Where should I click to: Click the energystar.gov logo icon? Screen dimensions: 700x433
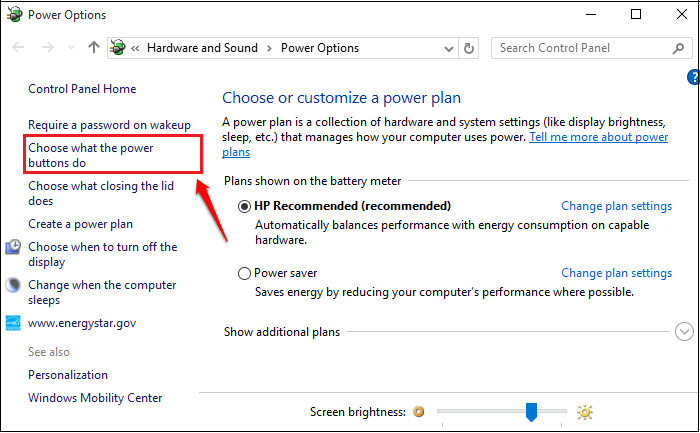[x=14, y=323]
